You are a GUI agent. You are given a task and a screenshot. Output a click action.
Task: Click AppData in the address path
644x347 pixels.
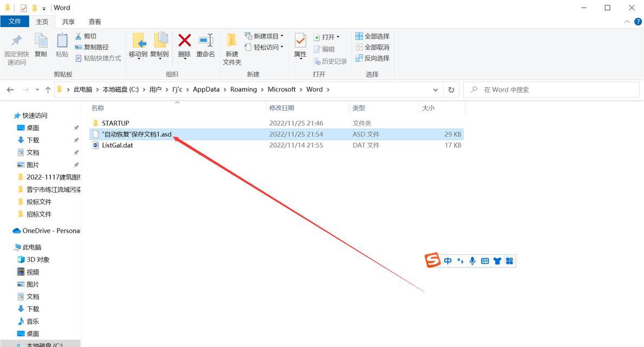206,89
